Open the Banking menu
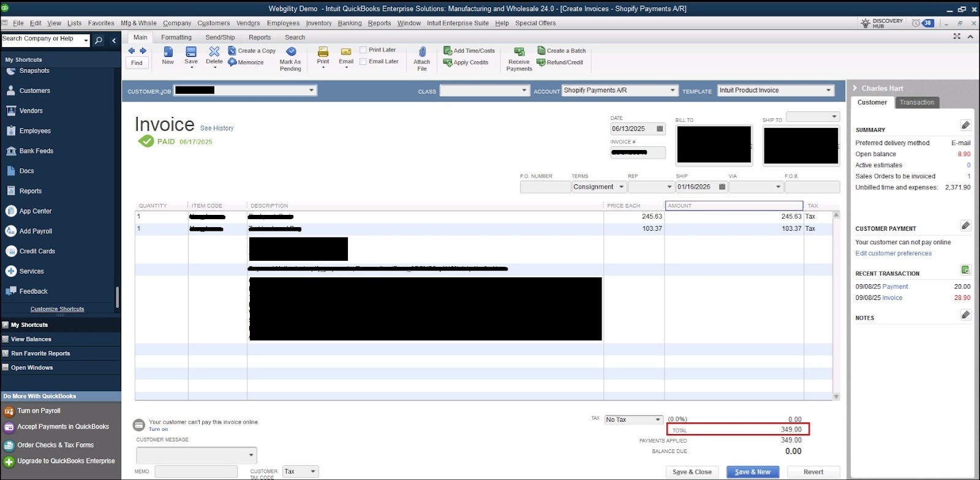 349,23
